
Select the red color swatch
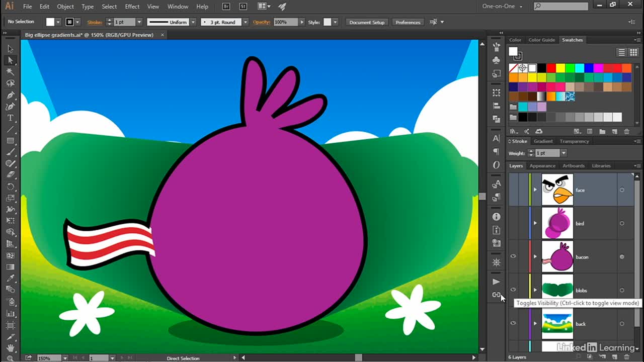(551, 68)
